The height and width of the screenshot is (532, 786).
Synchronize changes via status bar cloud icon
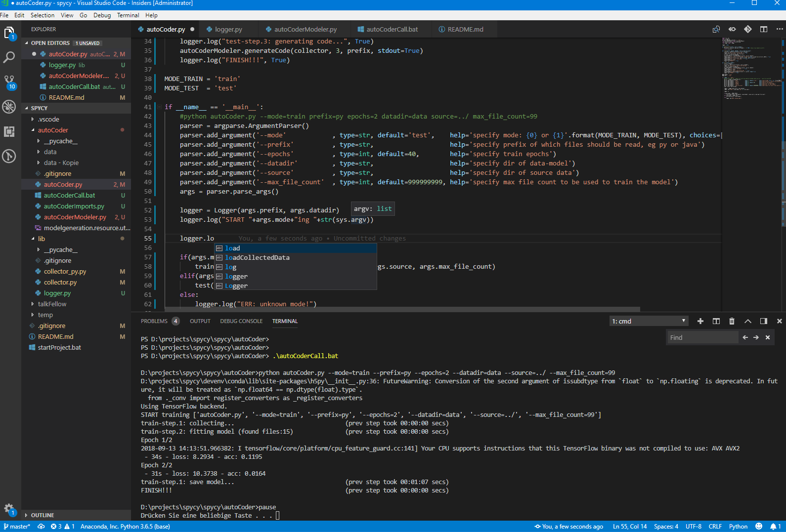tap(41, 527)
